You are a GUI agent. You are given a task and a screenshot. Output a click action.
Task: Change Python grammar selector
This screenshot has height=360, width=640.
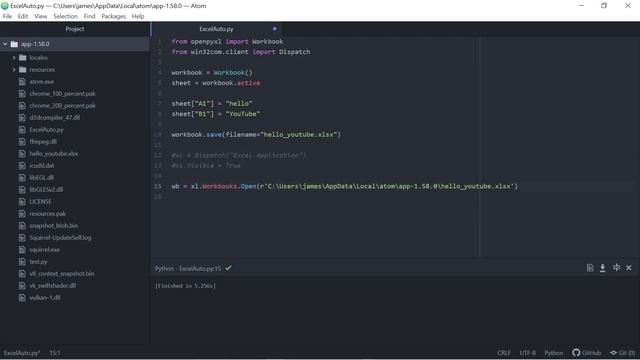[553, 353]
